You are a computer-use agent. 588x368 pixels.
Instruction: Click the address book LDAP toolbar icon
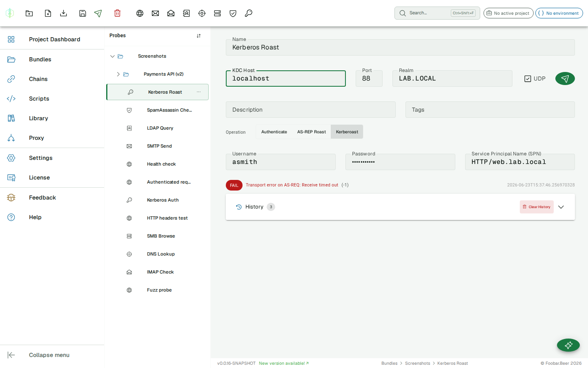pos(186,13)
